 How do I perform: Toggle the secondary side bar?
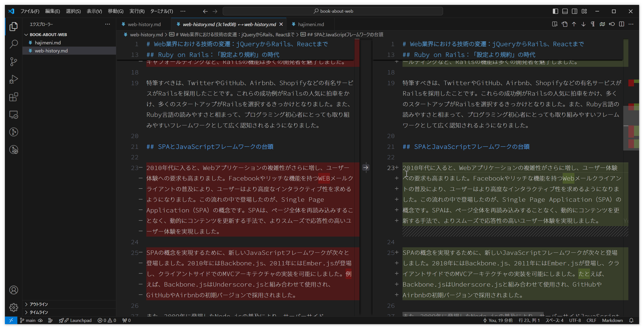(574, 11)
